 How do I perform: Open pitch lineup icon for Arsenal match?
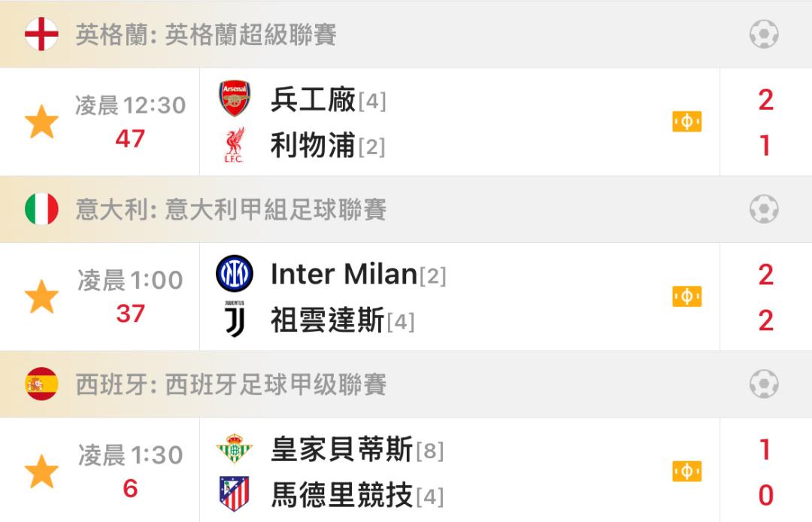coord(686,122)
